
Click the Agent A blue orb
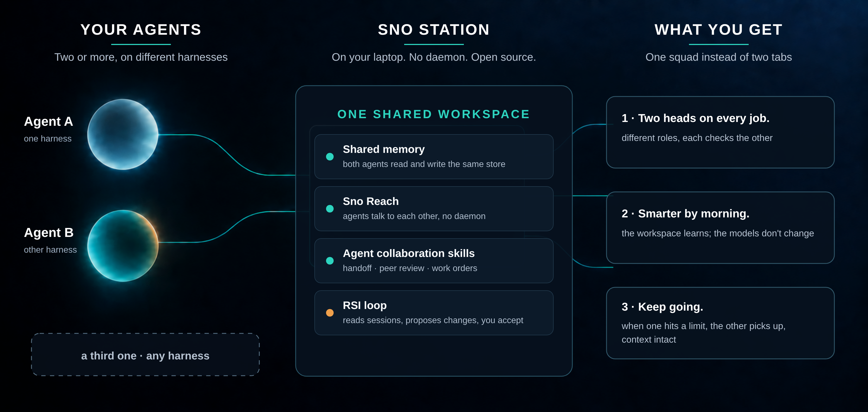(x=123, y=134)
